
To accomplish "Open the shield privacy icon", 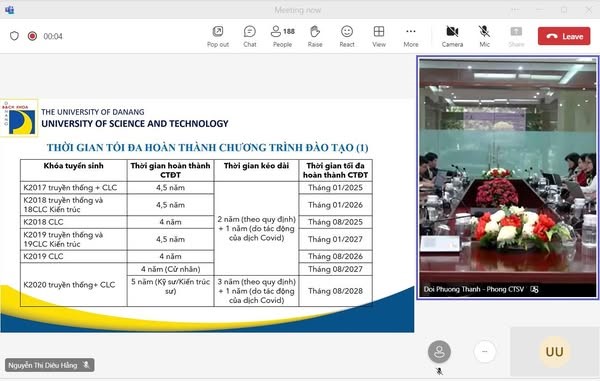I will [14, 36].
